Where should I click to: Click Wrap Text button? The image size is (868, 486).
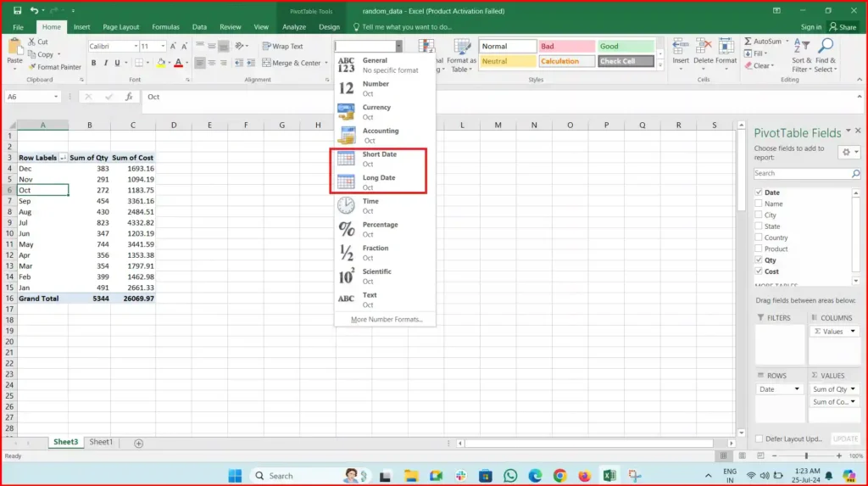pyautogui.click(x=283, y=47)
